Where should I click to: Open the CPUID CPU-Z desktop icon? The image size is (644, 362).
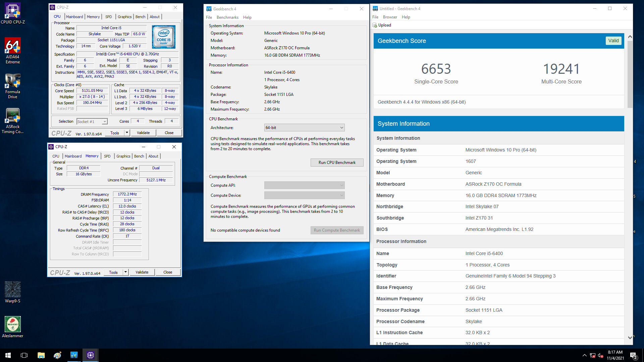pos(13,14)
